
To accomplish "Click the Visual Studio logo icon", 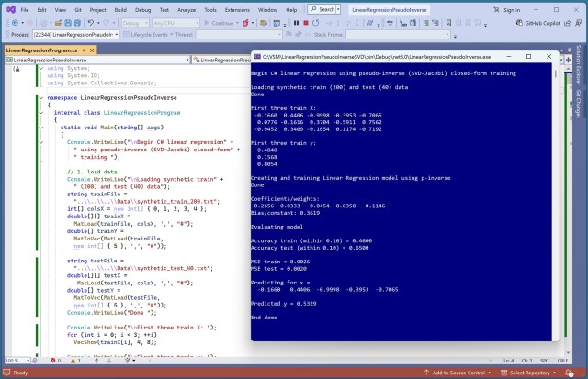I will click(x=8, y=8).
